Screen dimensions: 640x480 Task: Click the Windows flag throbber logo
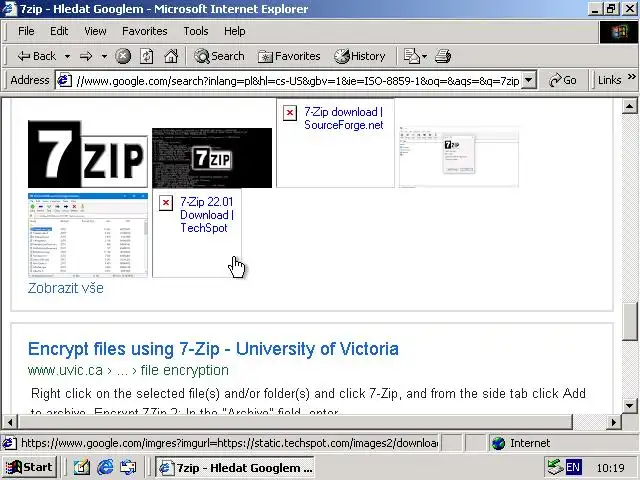tap(618, 32)
